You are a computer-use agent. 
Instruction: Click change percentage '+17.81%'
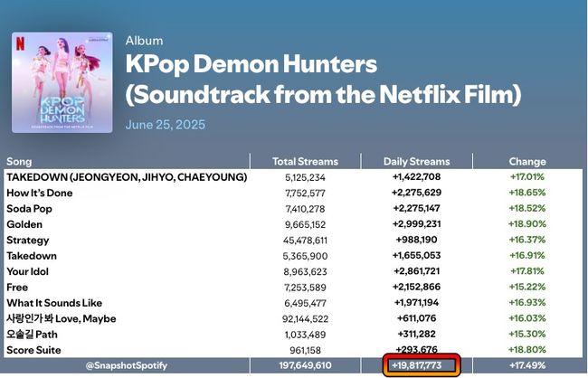coord(527,271)
